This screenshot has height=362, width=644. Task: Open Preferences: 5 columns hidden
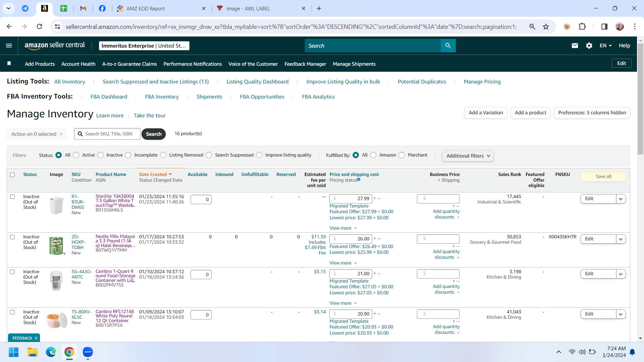592,113
